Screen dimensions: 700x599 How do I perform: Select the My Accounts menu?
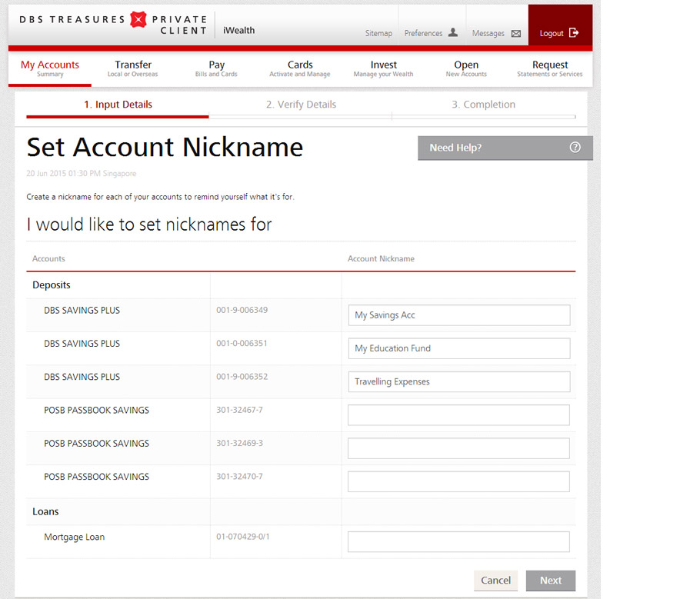tap(50, 68)
